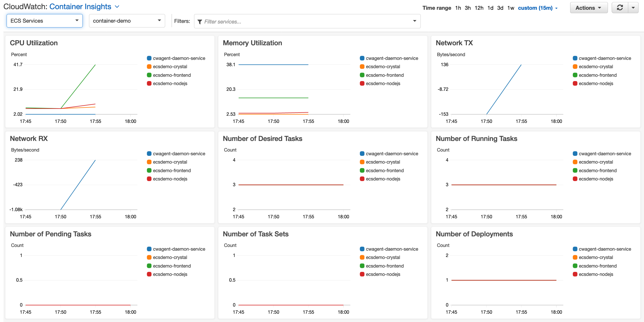Click ecsdemo-nodejs label in Running Tasks legend

pos(596,179)
